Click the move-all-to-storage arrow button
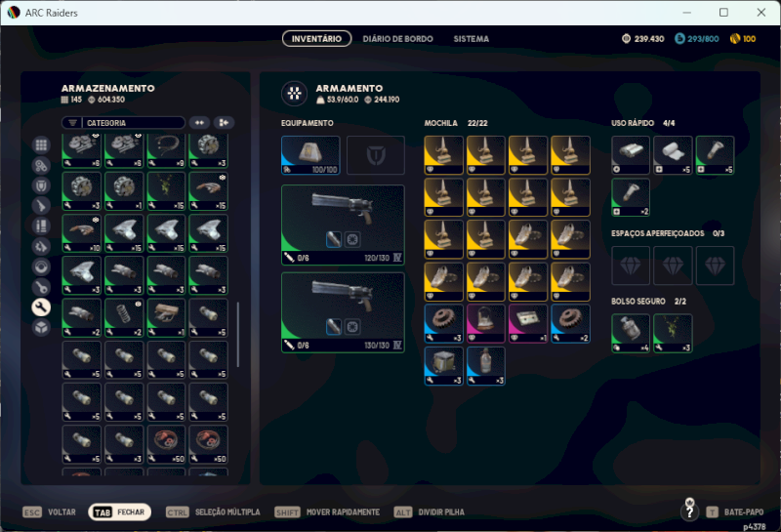Viewport: 781px width, 532px height. (x=225, y=123)
